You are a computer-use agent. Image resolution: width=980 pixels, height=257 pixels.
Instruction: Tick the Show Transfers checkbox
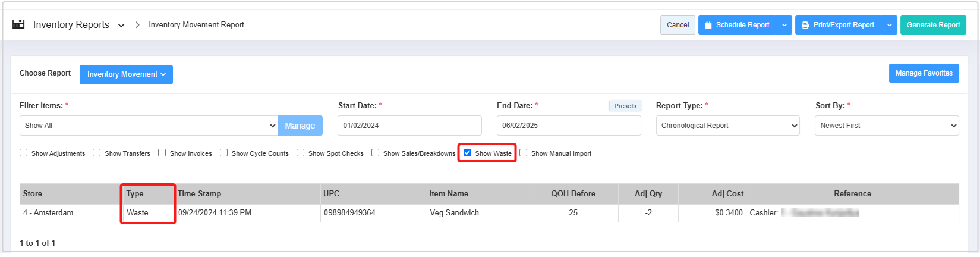[x=97, y=153]
